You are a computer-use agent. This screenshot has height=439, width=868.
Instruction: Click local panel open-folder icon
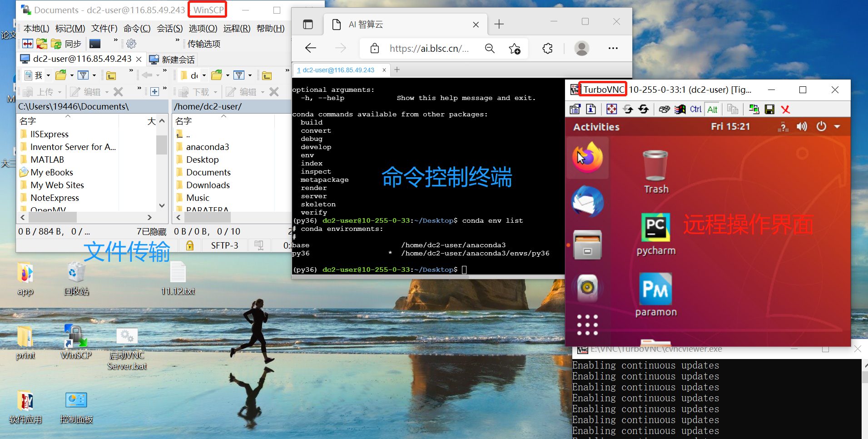point(60,75)
